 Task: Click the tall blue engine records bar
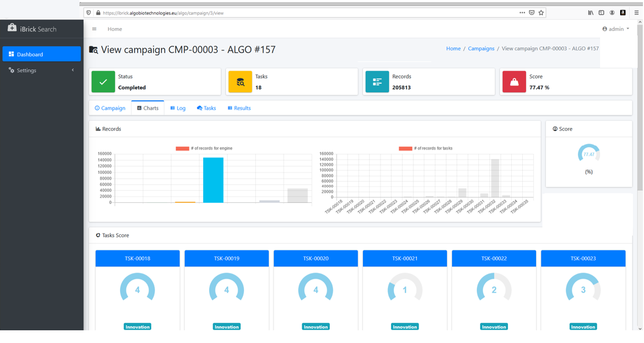pos(213,180)
